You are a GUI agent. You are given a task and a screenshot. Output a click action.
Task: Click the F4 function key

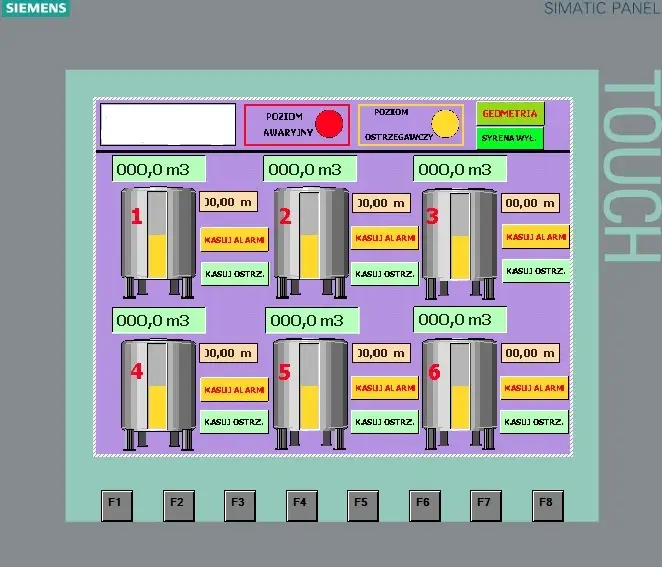301,505
